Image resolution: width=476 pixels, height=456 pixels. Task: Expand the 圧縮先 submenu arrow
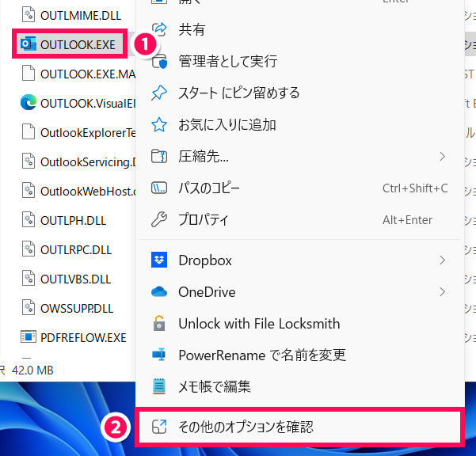(x=442, y=157)
